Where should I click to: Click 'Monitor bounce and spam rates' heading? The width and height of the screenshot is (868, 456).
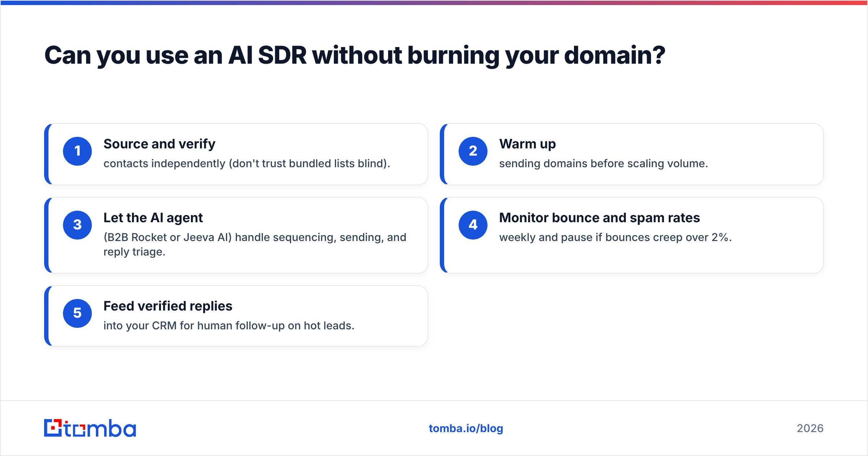point(599,218)
